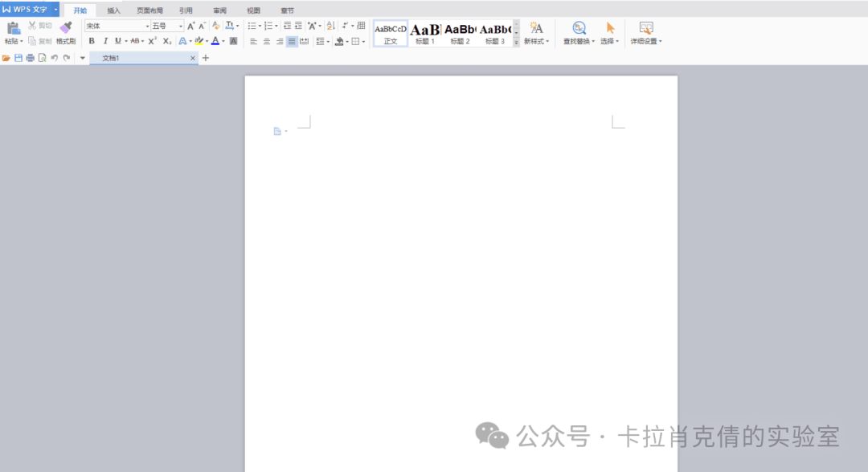
Task: Click the increase font size A+ icon
Action: tap(191, 27)
